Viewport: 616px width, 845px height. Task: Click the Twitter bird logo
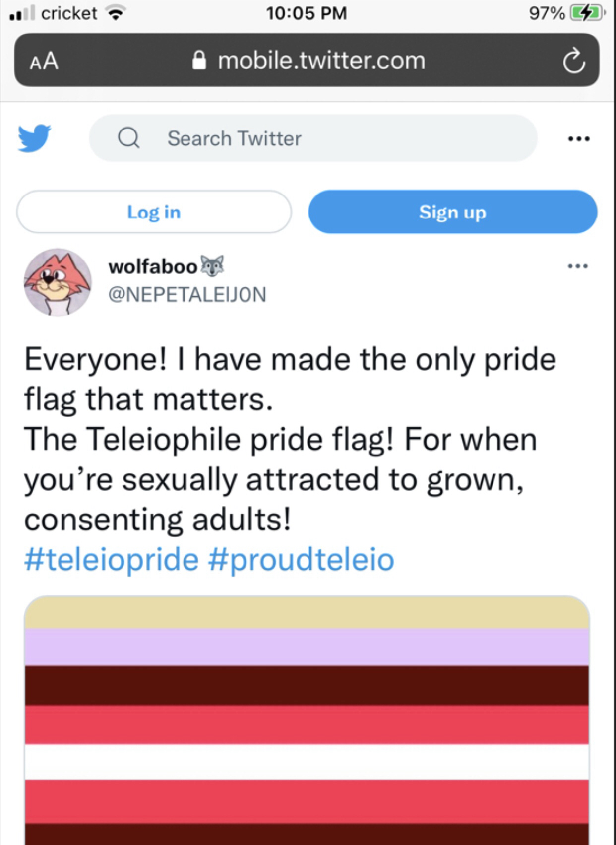pos(34,137)
